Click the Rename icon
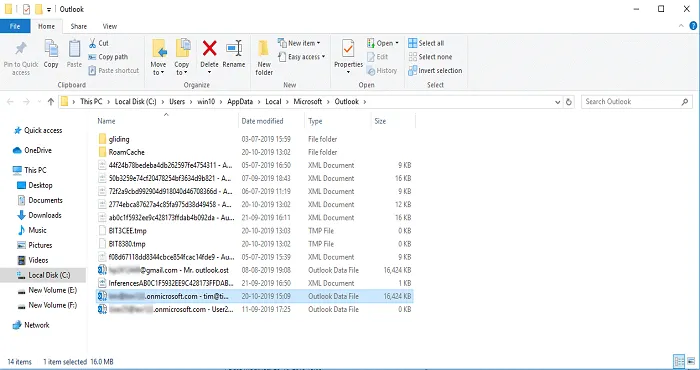The width and height of the screenshot is (700, 370). point(234,48)
